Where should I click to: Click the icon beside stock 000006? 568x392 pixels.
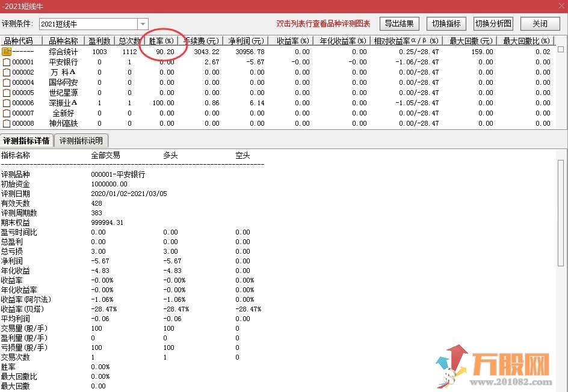[7, 103]
